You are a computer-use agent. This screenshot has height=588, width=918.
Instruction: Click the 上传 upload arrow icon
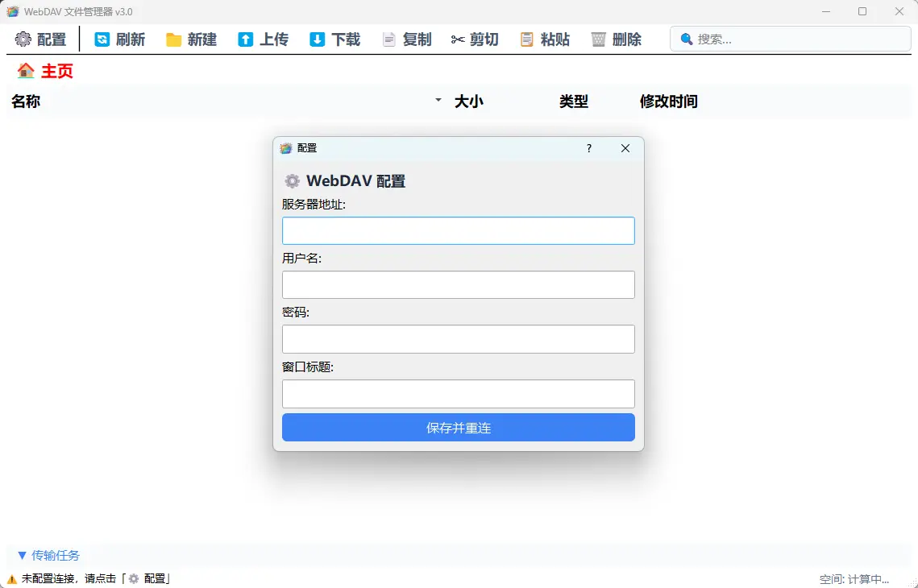point(245,39)
